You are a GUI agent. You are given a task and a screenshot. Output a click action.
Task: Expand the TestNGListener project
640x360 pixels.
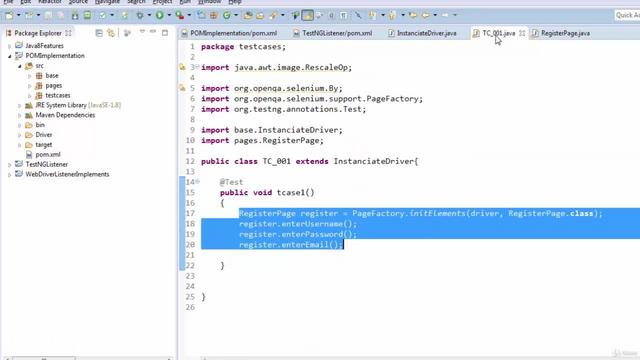[9, 164]
